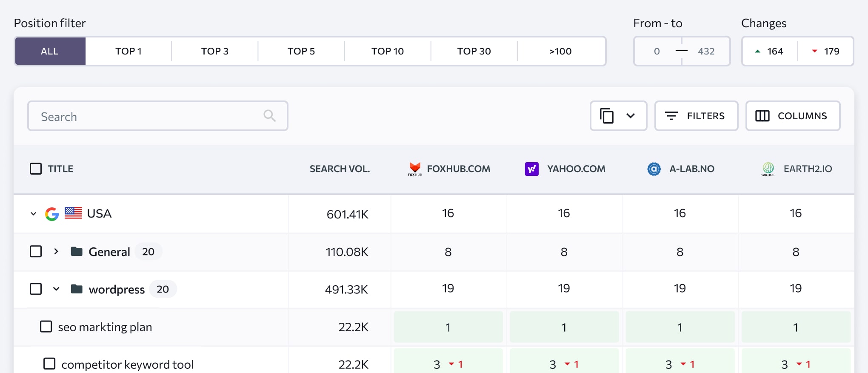Click the Search input field

(158, 116)
